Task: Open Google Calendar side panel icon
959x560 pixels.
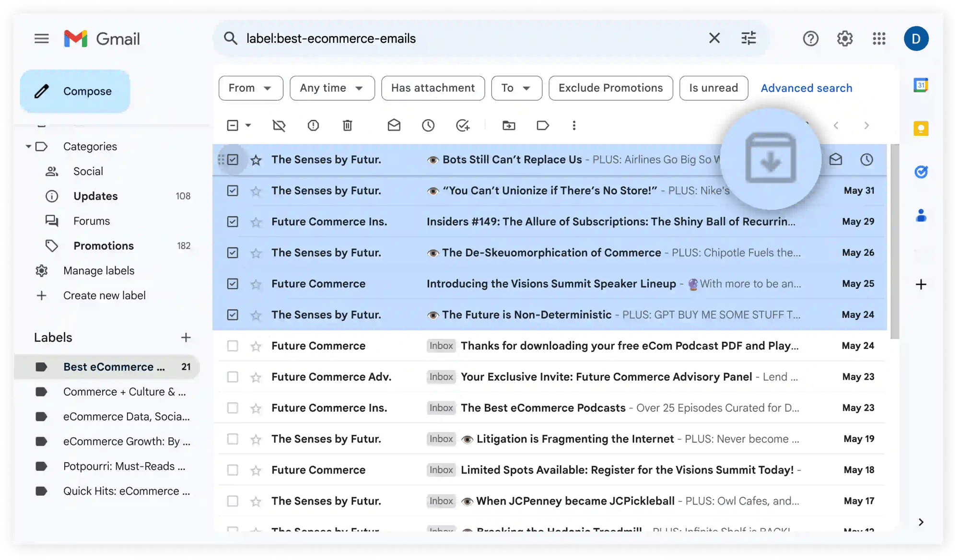Action: click(x=921, y=85)
